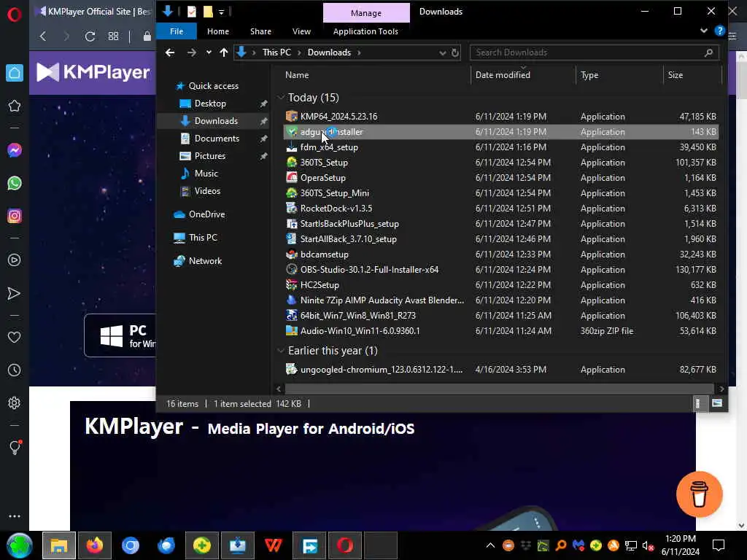Open the Application Tools tab
747x560 pixels.
(x=365, y=31)
